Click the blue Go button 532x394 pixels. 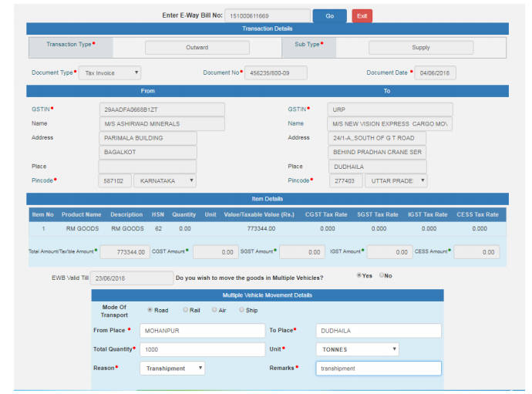(x=329, y=15)
